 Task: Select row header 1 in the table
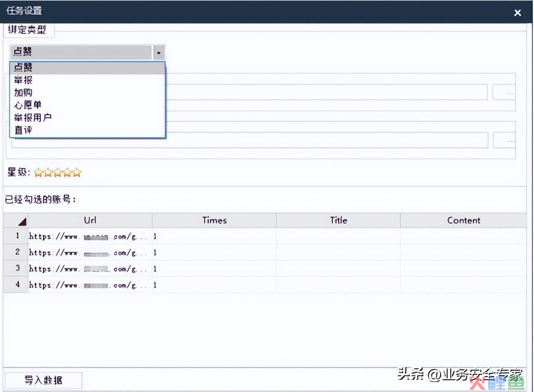[16, 236]
